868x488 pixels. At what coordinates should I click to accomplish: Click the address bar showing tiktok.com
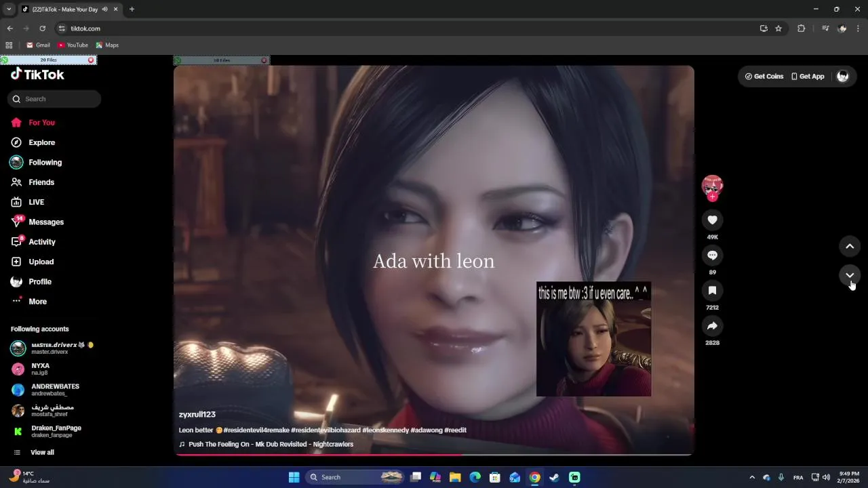coord(407,28)
